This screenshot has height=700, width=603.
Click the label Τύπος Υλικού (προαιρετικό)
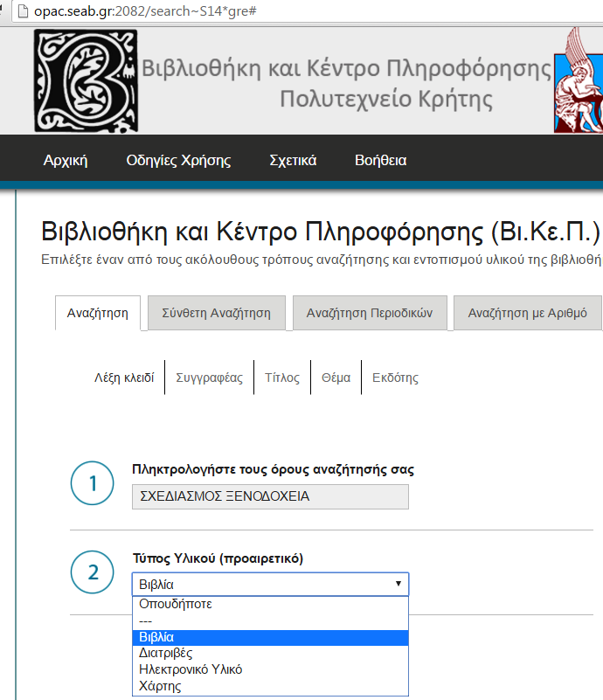tap(218, 558)
